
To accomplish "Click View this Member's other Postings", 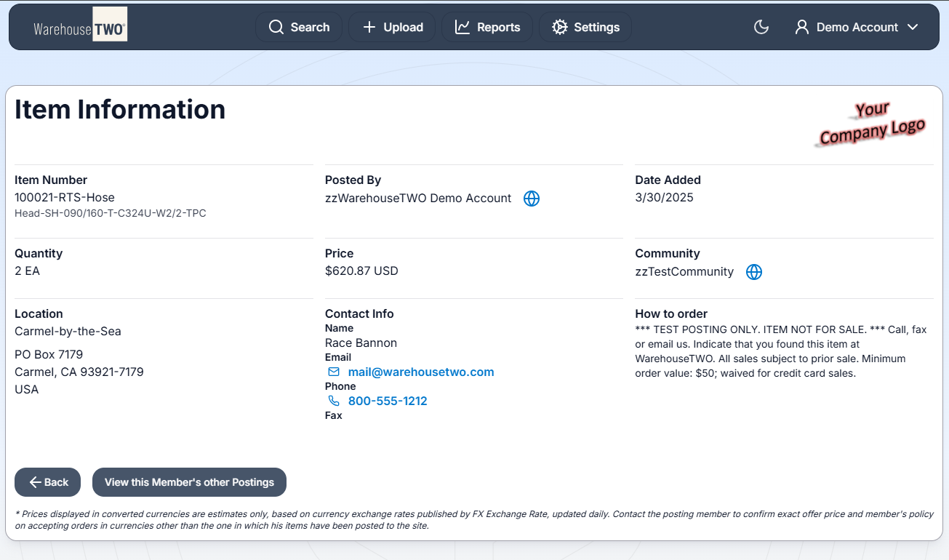I will tap(189, 482).
